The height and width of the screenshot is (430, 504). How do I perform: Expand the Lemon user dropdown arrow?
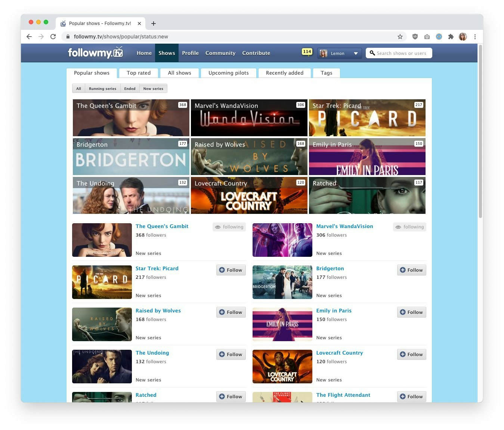click(x=356, y=53)
